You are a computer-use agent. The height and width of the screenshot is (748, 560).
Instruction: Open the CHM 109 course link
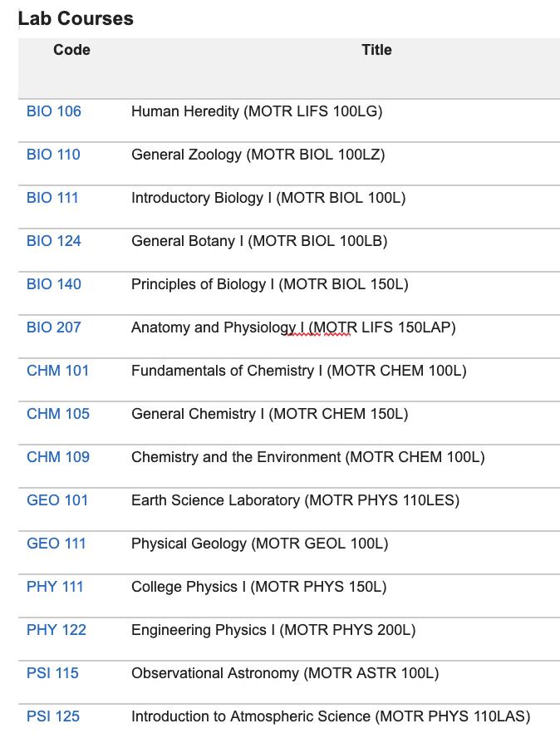(x=58, y=457)
